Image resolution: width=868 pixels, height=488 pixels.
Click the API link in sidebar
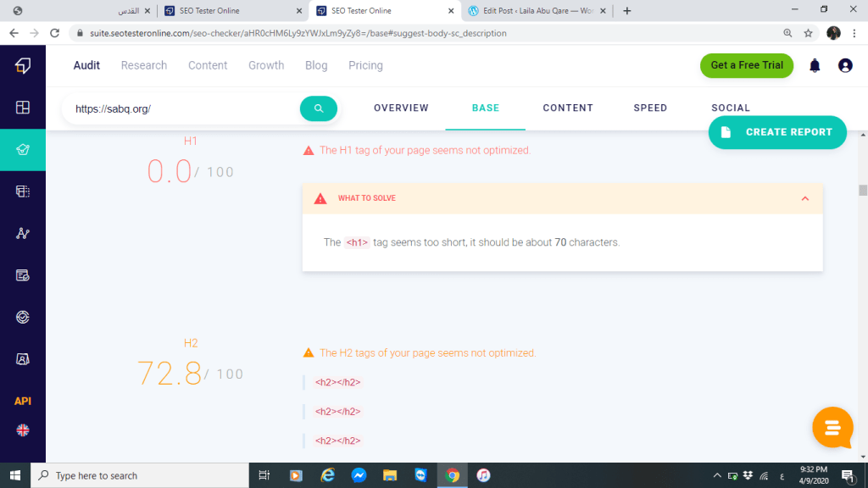(23, 401)
